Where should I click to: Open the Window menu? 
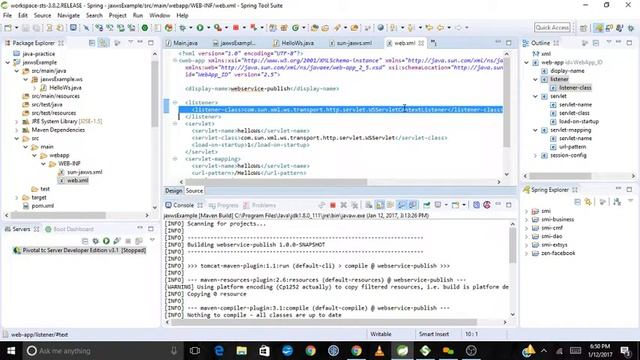pos(160,16)
